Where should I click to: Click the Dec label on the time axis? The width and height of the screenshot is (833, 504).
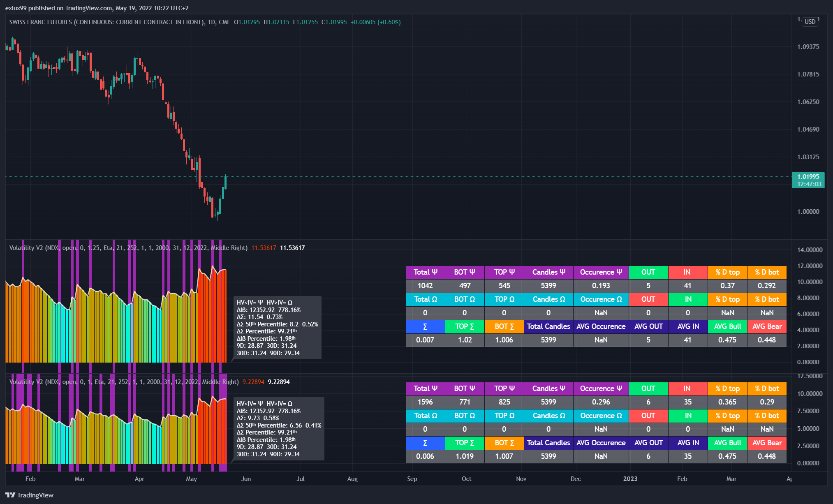click(x=576, y=479)
